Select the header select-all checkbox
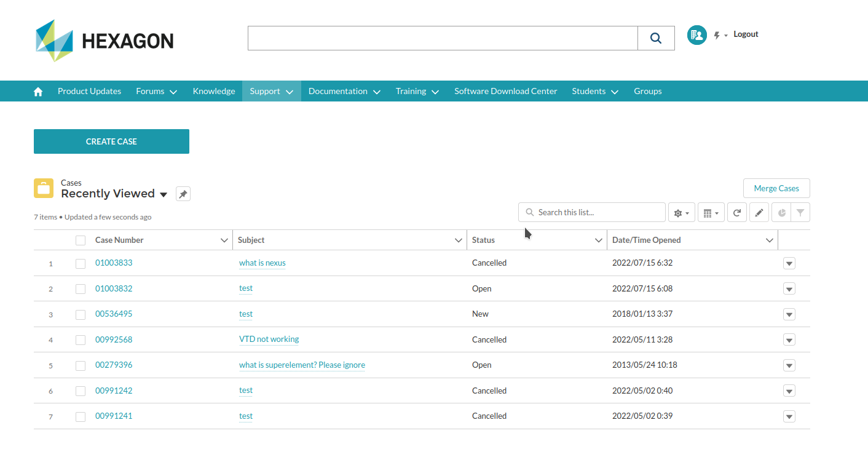Screen dimensions: 868x476 [x=81, y=240]
